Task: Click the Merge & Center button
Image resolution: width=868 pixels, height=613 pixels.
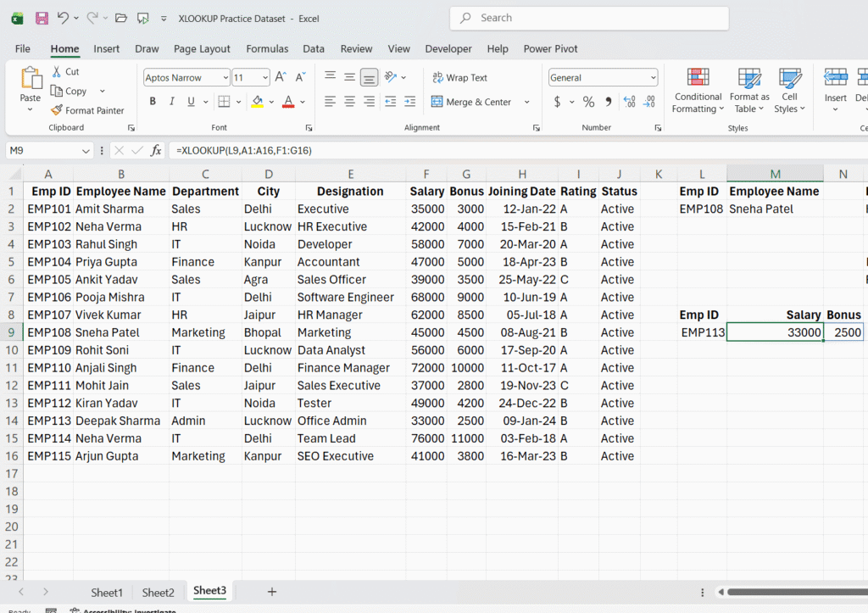Action: pos(471,102)
